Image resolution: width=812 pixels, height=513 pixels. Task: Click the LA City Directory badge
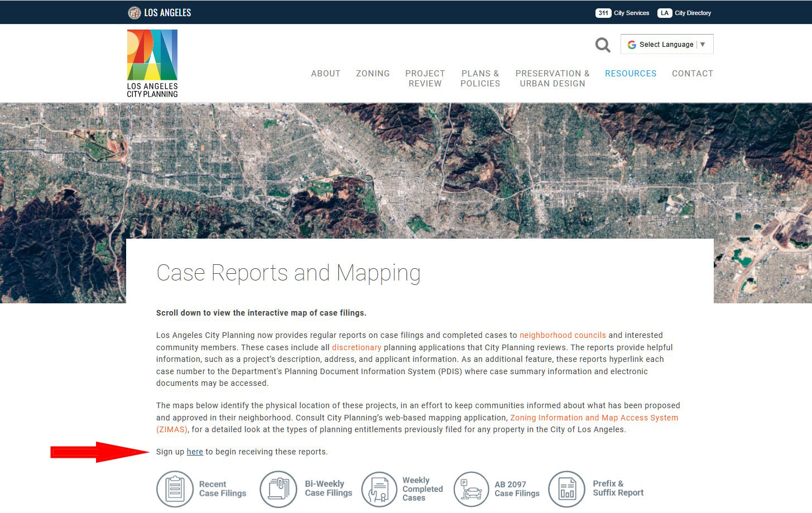click(x=664, y=13)
